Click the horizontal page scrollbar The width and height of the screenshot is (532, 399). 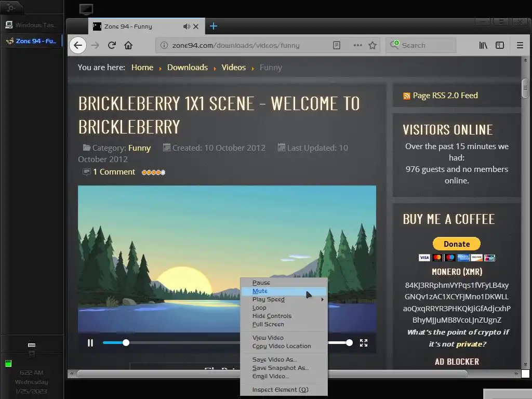click(x=272, y=374)
